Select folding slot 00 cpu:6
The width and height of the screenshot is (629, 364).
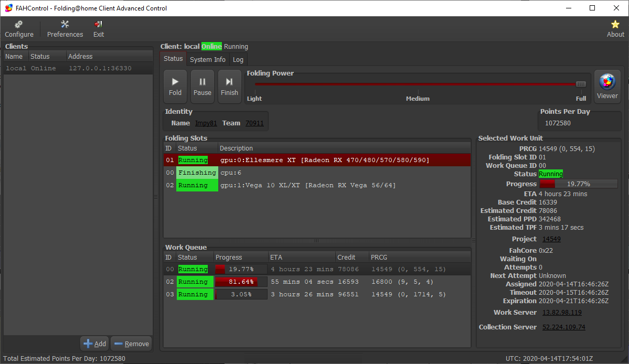317,173
